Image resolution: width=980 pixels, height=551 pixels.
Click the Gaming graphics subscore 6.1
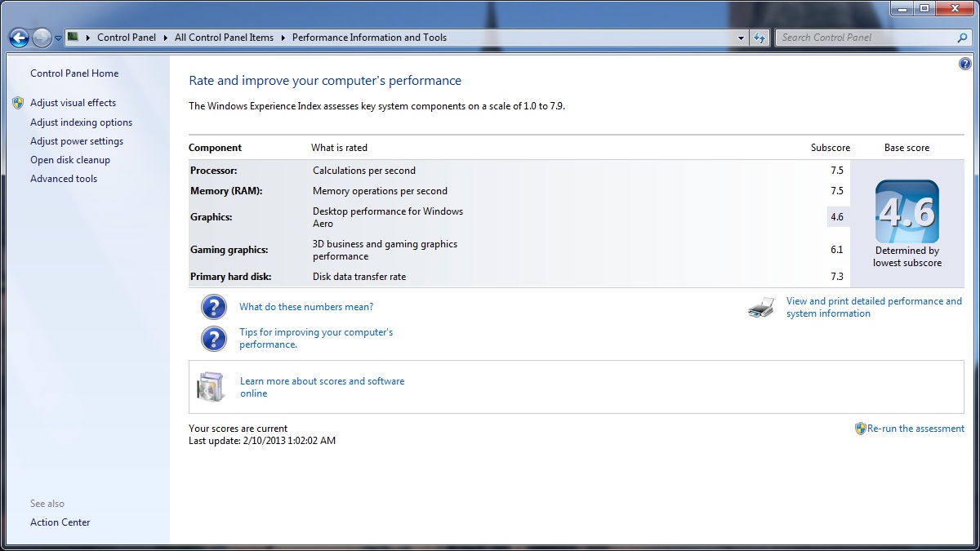(x=837, y=250)
